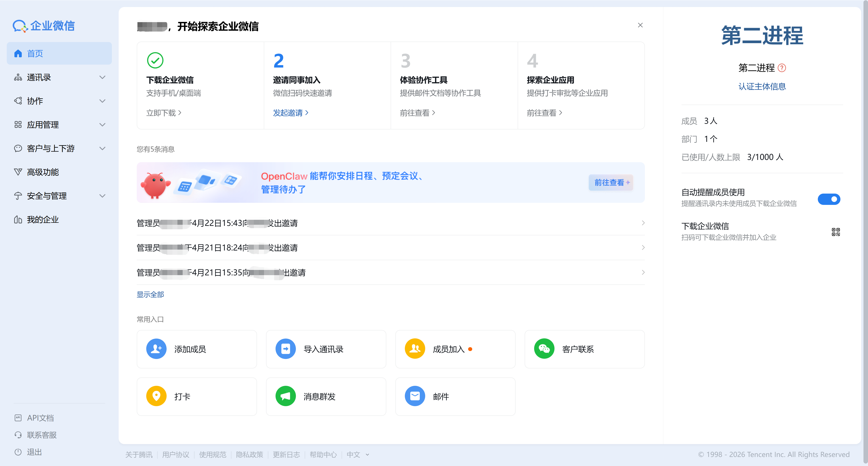Image resolution: width=868 pixels, height=466 pixels.
Task: Expand the 客户与上下游 chevron
Action: pyautogui.click(x=102, y=148)
